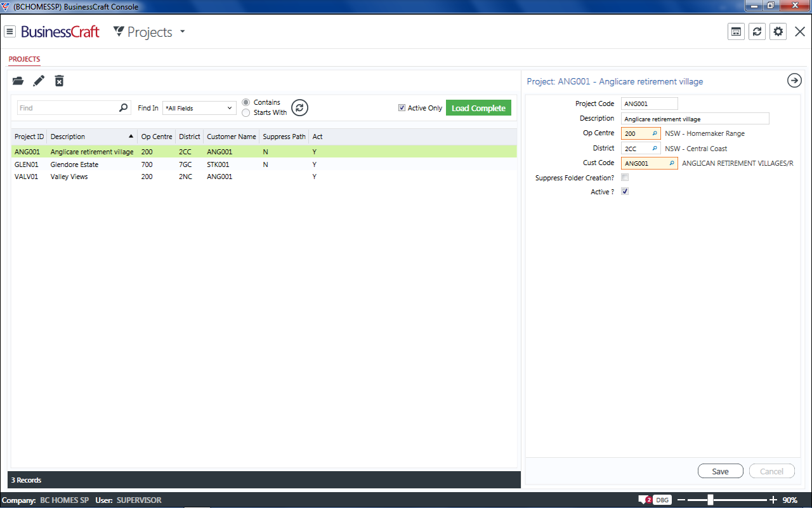Click the Save button
Screen dimensions: 812x508
tap(720, 471)
